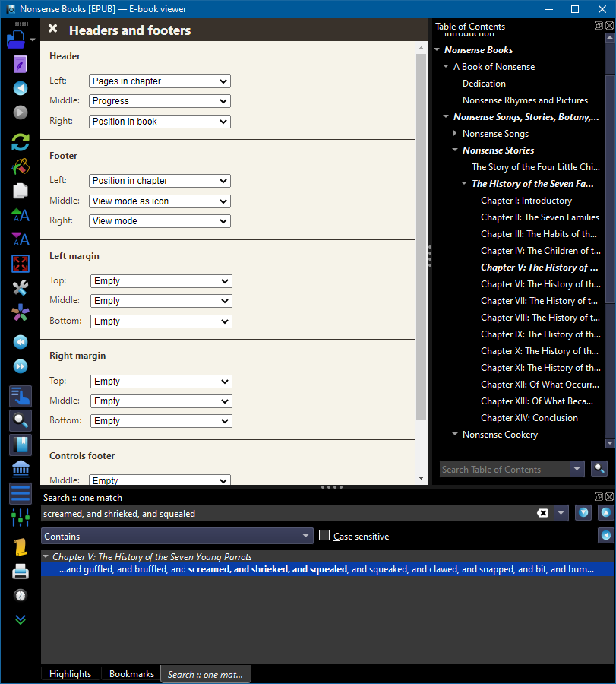
Task: Close the Headers and footers panel
Action: click(x=52, y=29)
